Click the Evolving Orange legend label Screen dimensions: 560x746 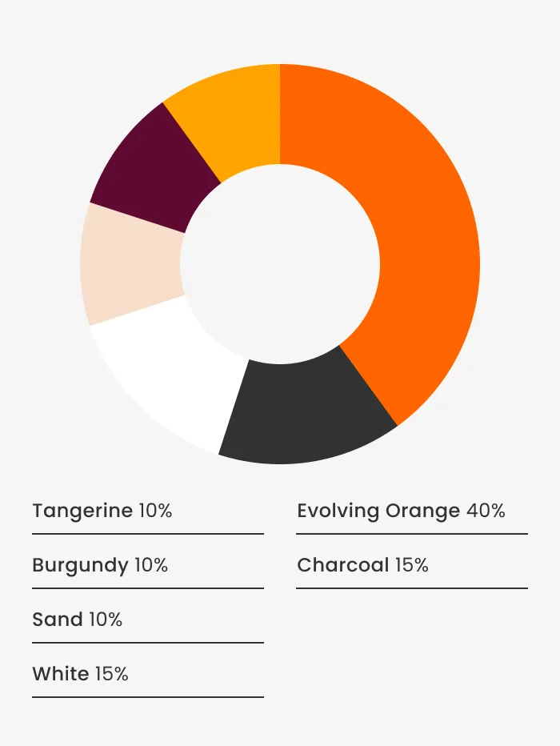click(378, 511)
